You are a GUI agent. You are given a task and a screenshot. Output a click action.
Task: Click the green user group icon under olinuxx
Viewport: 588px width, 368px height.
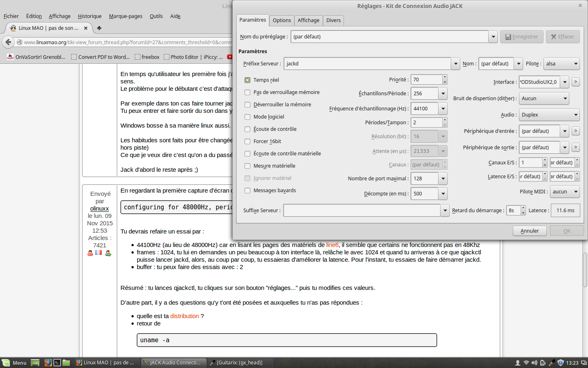[108, 253]
